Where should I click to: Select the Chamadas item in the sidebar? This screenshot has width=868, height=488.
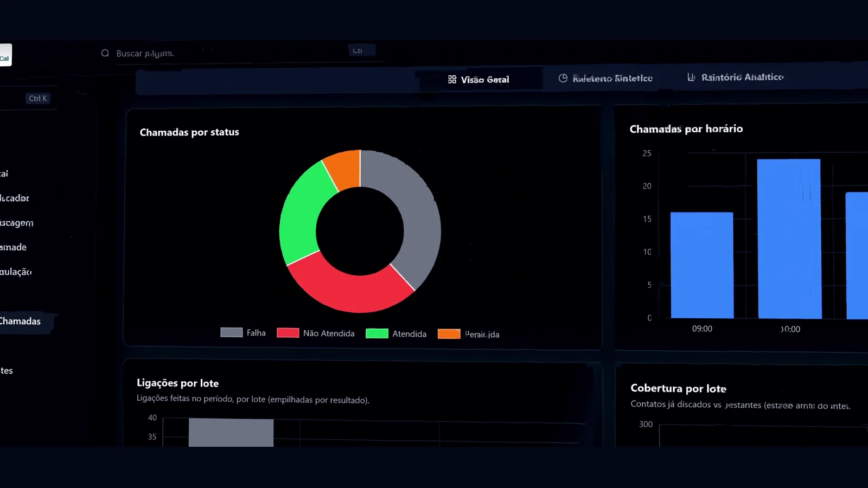click(24, 321)
